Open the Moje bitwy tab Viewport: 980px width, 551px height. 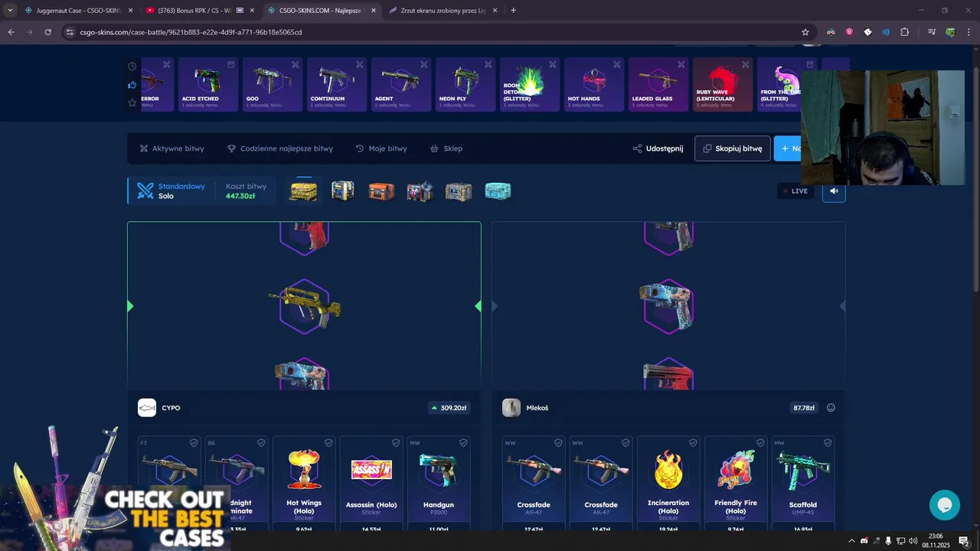pyautogui.click(x=381, y=148)
